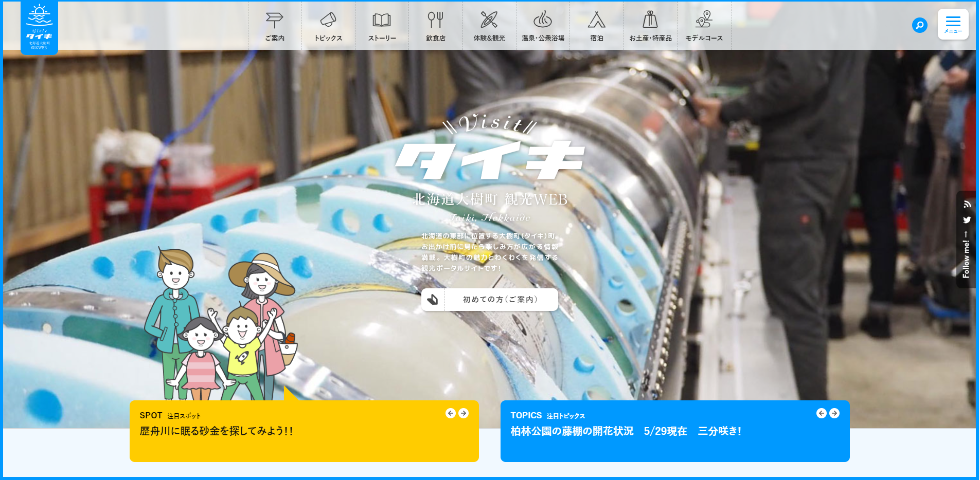Open 柏林公園の藤棚の開花状況 topic link
Viewport: 980px width, 480px height.
[626, 431]
